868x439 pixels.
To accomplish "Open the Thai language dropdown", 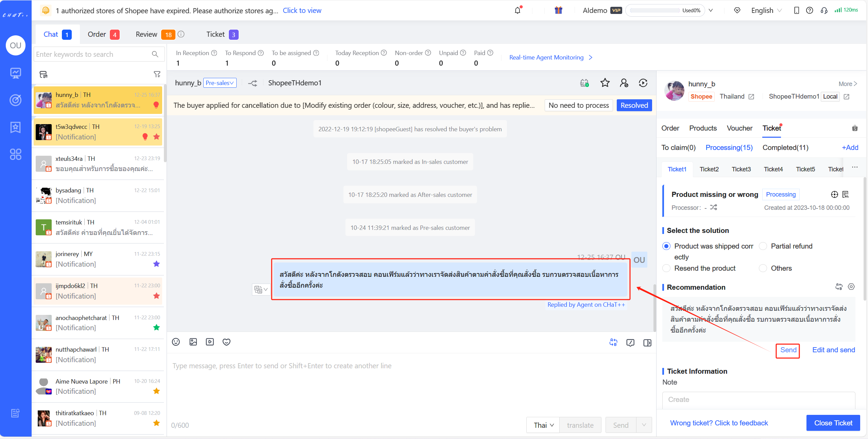I will pyautogui.click(x=543, y=425).
